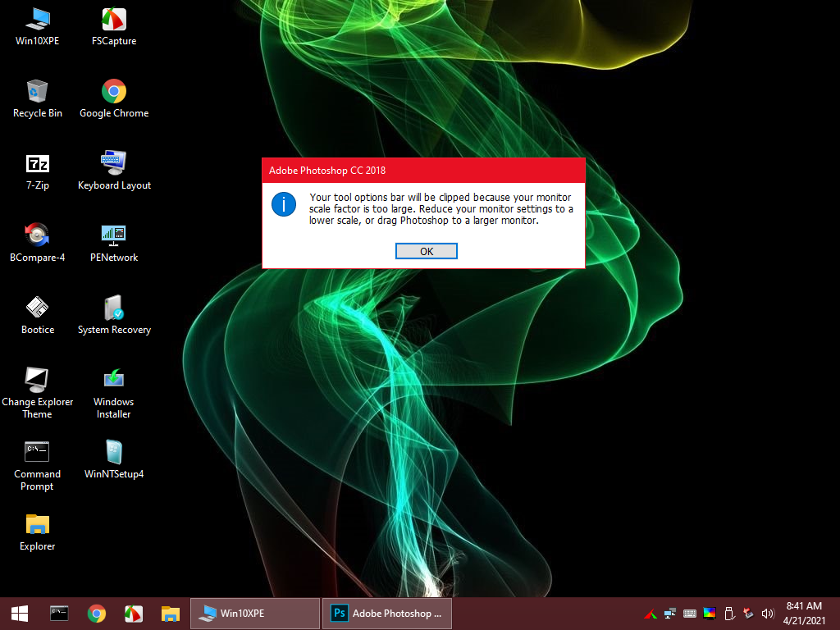This screenshot has width=840, height=630.
Task: Select the WinNTSetup4 desktop icon
Action: click(114, 459)
